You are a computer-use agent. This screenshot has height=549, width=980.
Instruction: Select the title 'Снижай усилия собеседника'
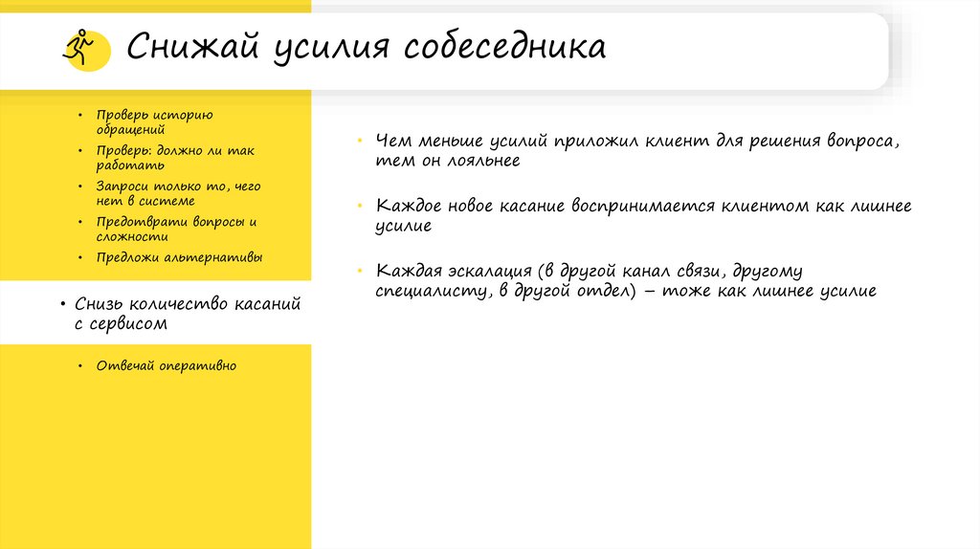pyautogui.click(x=367, y=48)
